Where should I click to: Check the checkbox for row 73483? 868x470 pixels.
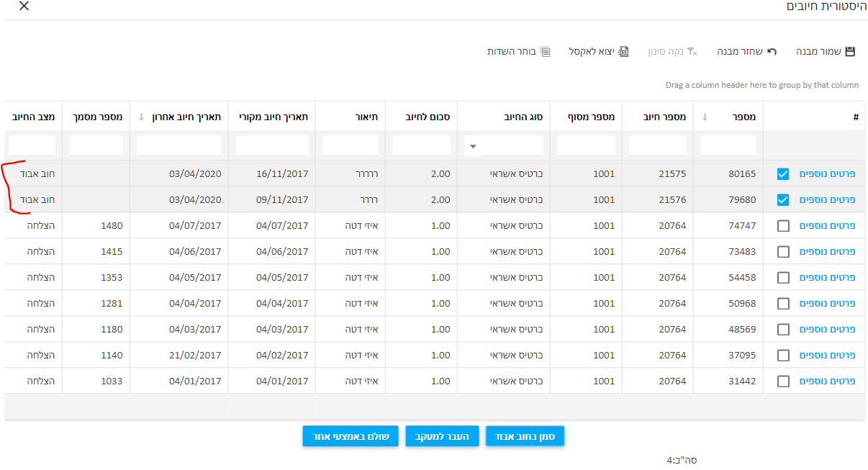tap(783, 252)
